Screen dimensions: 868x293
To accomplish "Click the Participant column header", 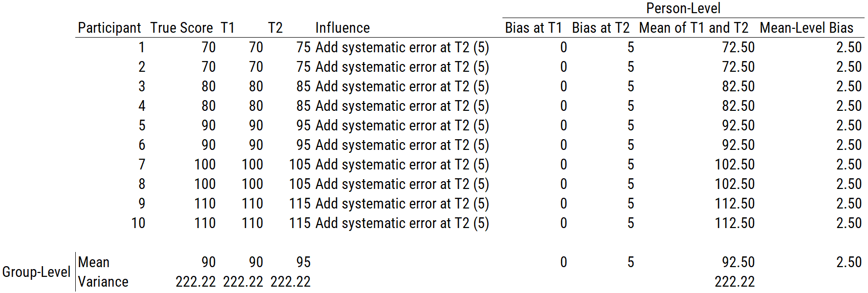I will (109, 28).
